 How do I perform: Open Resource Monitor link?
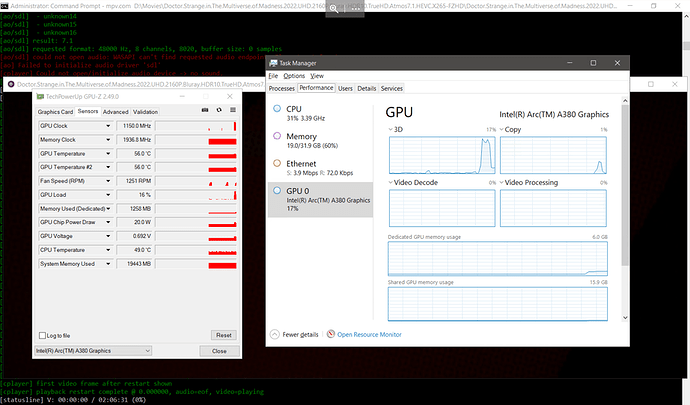point(369,335)
